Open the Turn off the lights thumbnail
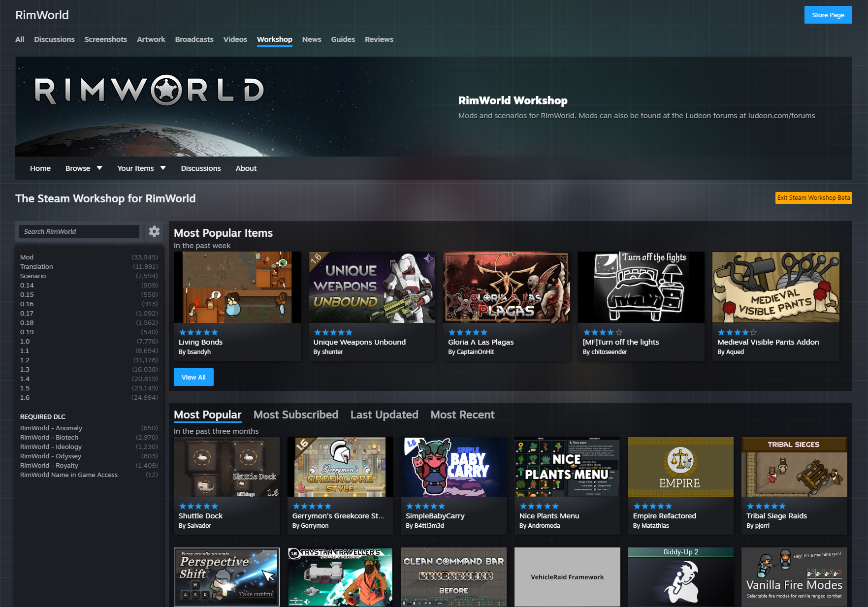This screenshot has width=868, height=607. coord(642,288)
